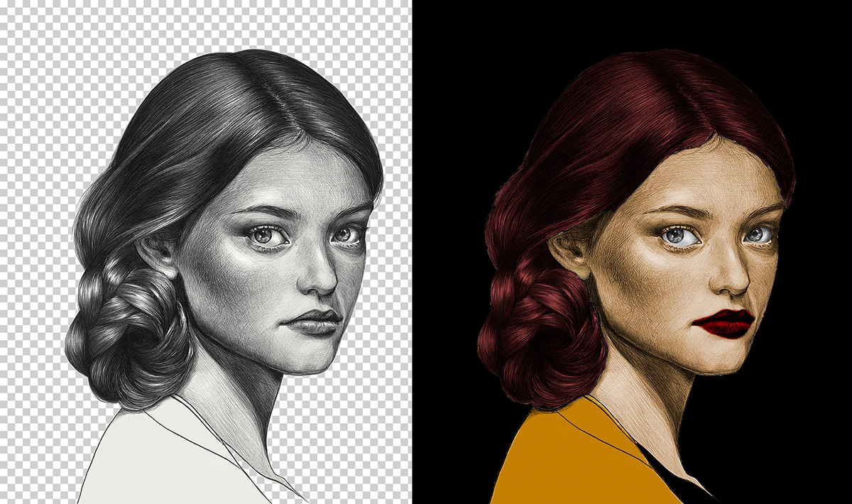Click the red lips on colored portrait
852x504 pixels.
point(723,324)
